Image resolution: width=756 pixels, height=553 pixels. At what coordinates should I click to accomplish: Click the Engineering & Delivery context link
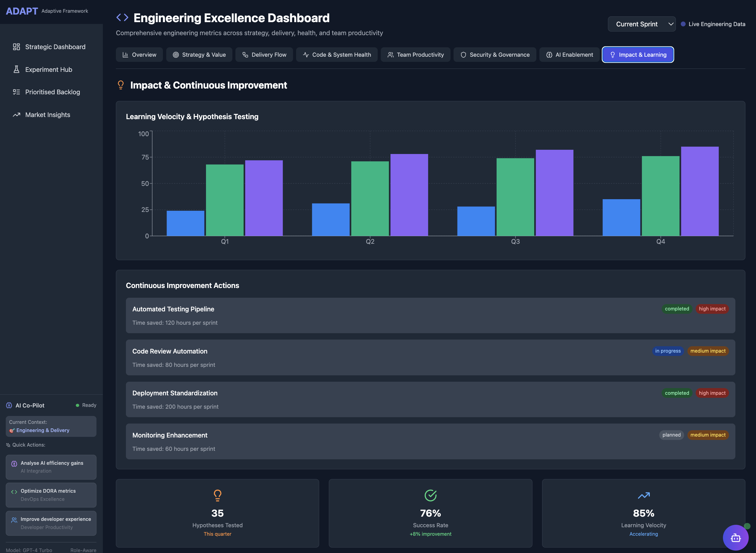click(42, 430)
